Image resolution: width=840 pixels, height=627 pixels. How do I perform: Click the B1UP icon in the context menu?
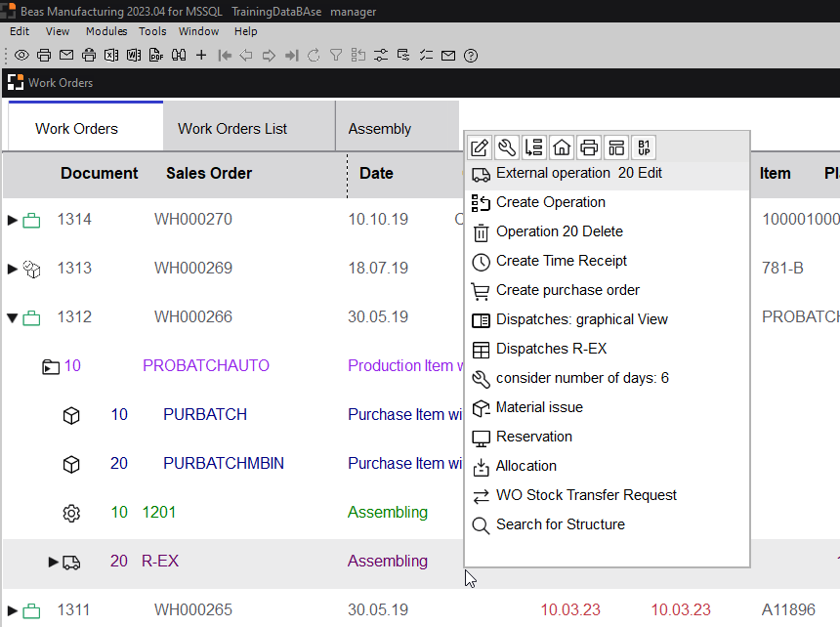tap(643, 146)
